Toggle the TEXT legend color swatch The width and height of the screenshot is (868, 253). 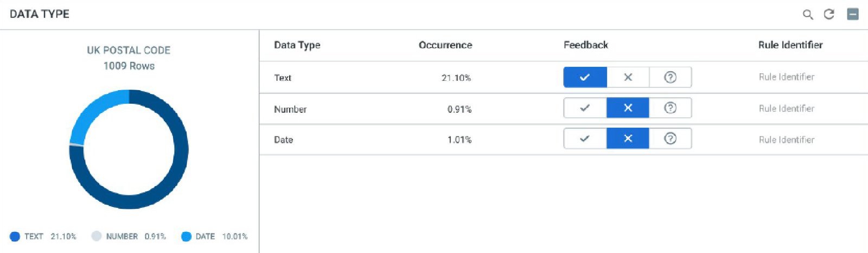[15, 236]
